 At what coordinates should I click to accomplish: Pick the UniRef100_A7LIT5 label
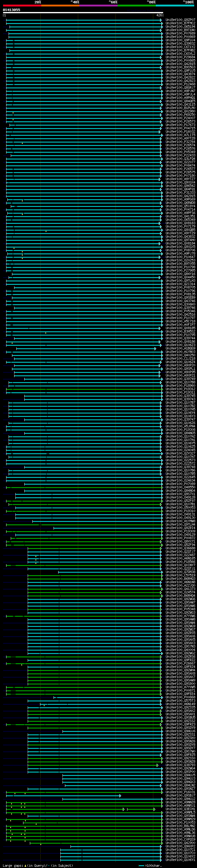(x=180, y=135)
